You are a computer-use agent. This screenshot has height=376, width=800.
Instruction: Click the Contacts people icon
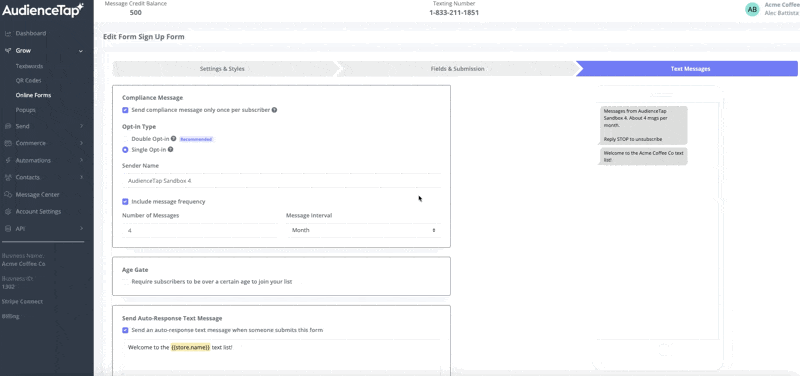pos(8,178)
